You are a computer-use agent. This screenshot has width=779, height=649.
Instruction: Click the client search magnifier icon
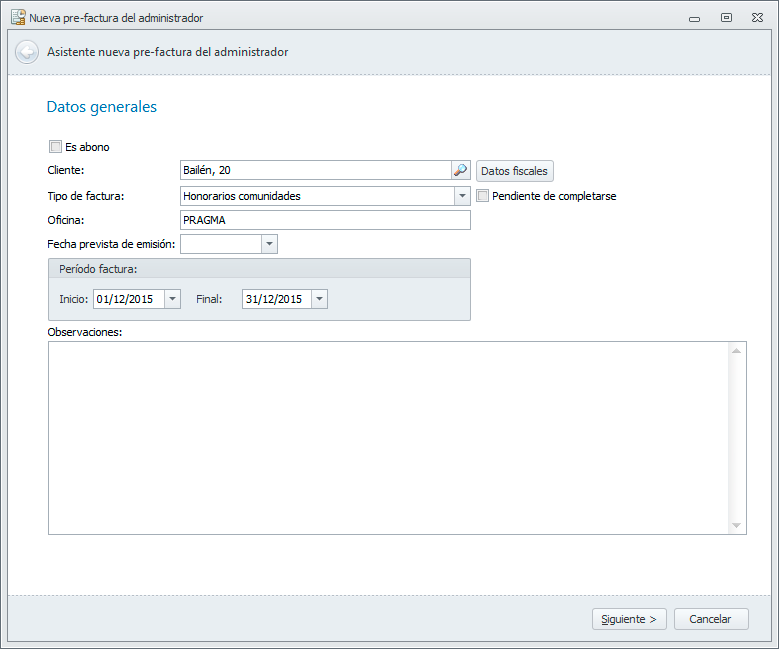pyautogui.click(x=461, y=171)
